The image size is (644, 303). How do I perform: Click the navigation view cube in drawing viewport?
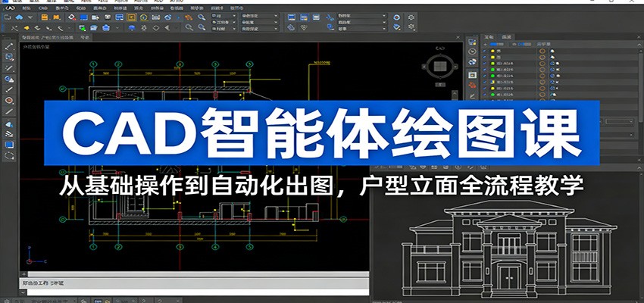[x=438, y=67]
